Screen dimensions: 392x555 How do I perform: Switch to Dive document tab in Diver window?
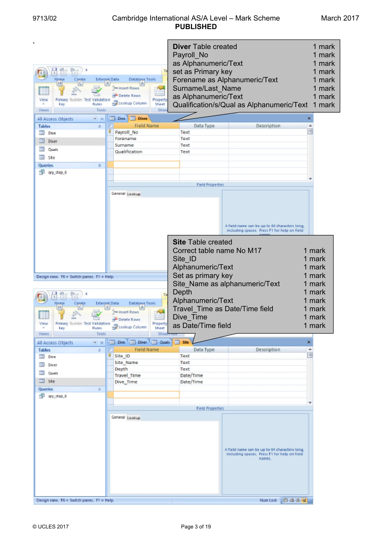click(x=118, y=119)
